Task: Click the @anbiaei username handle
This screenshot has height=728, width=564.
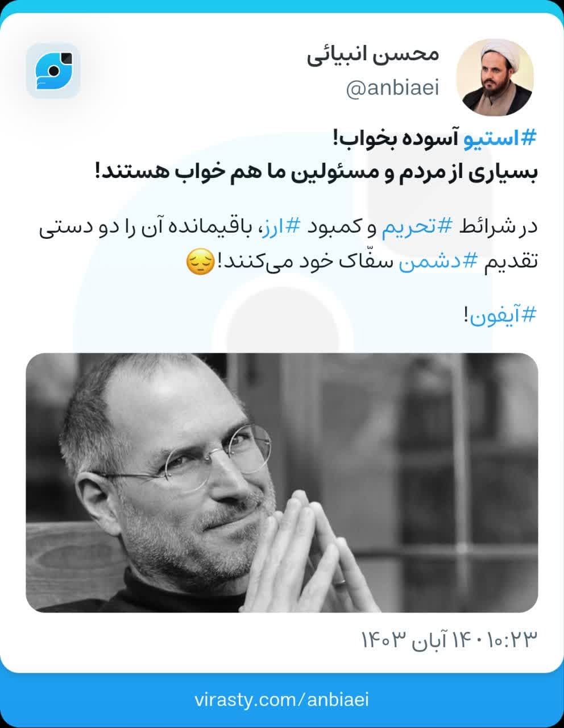Action: point(392,89)
